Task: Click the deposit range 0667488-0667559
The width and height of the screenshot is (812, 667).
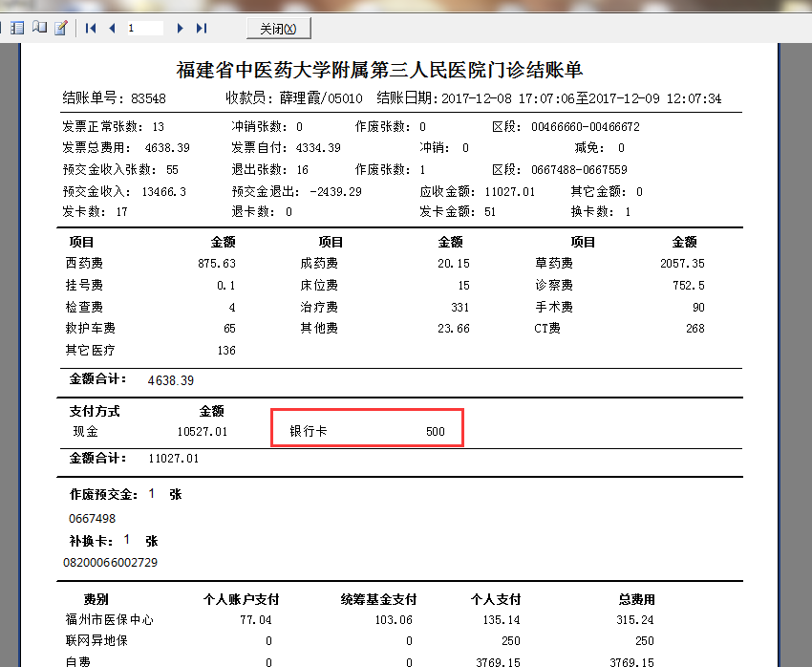Action: point(579,170)
